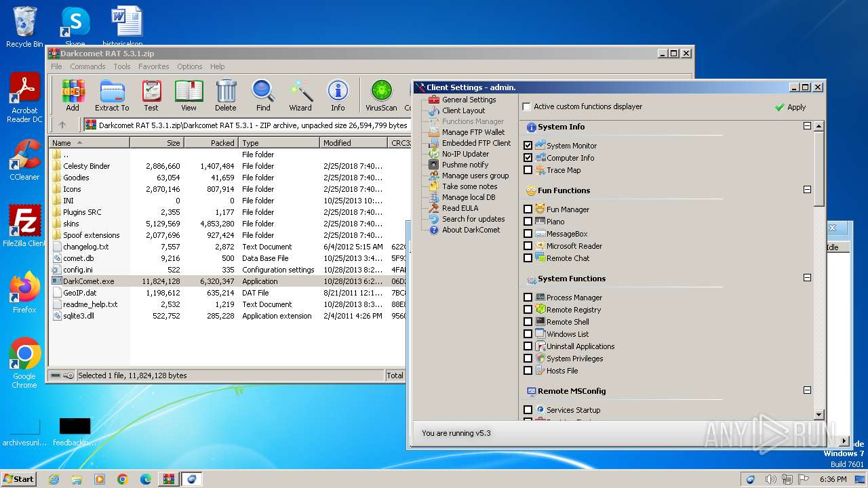Open Manage users group entry
This screenshot has height=488, width=868.
pos(475,176)
